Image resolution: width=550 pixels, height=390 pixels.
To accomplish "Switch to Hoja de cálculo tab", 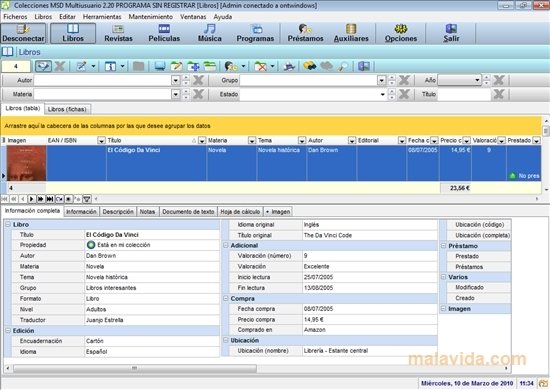I will [x=240, y=211].
